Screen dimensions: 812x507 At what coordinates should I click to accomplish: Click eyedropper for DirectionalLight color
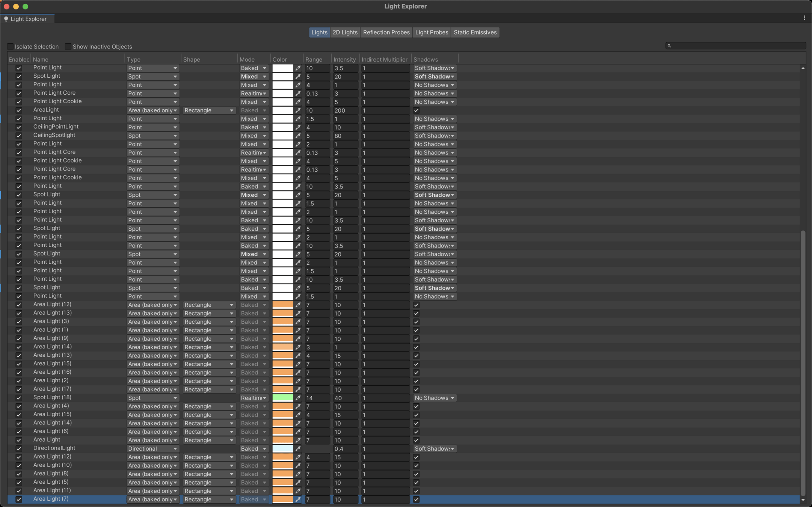click(x=298, y=449)
